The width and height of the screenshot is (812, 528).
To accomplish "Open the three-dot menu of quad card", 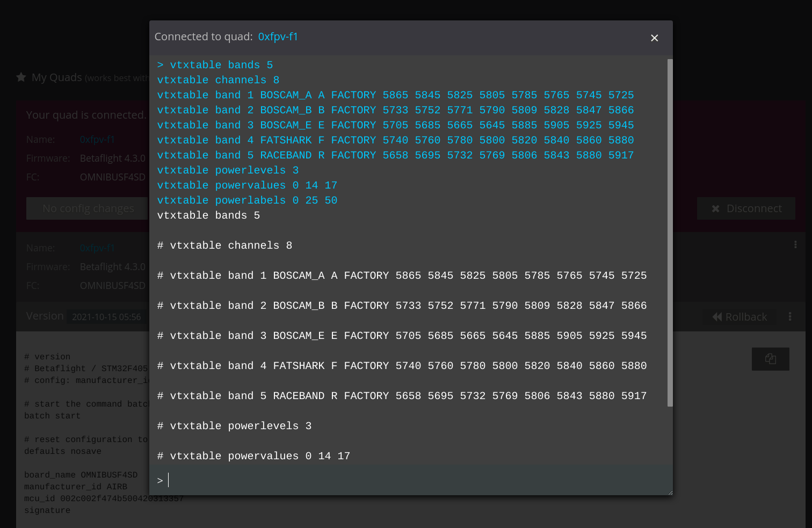I will (795, 244).
